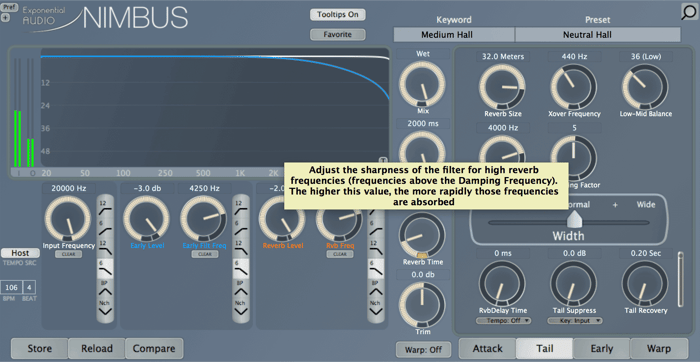Screen dimensions: 700x362
Task: Choose BP bandpass shape for Early filter
Action: click(x=241, y=289)
